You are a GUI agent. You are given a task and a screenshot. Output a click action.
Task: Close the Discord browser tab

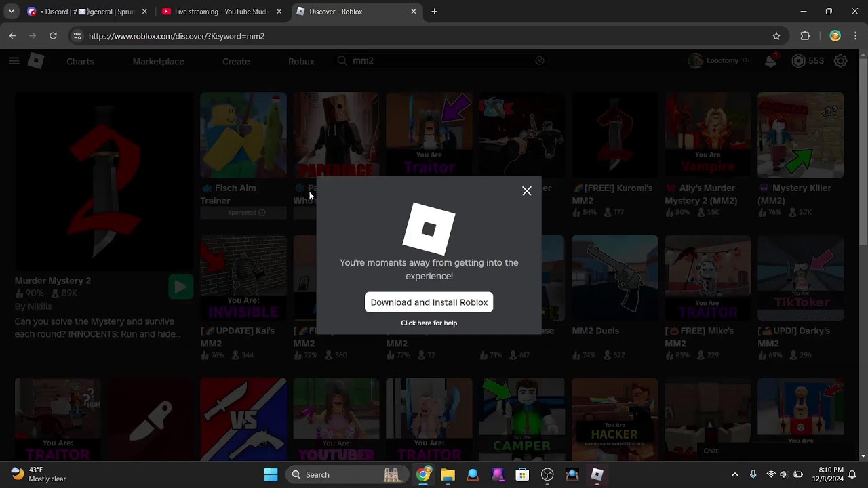(x=144, y=12)
